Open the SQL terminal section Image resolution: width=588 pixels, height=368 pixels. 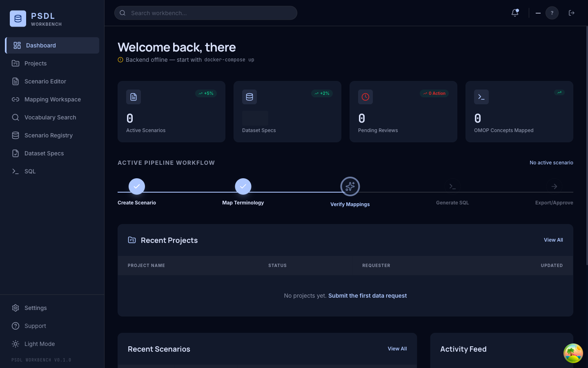30,171
